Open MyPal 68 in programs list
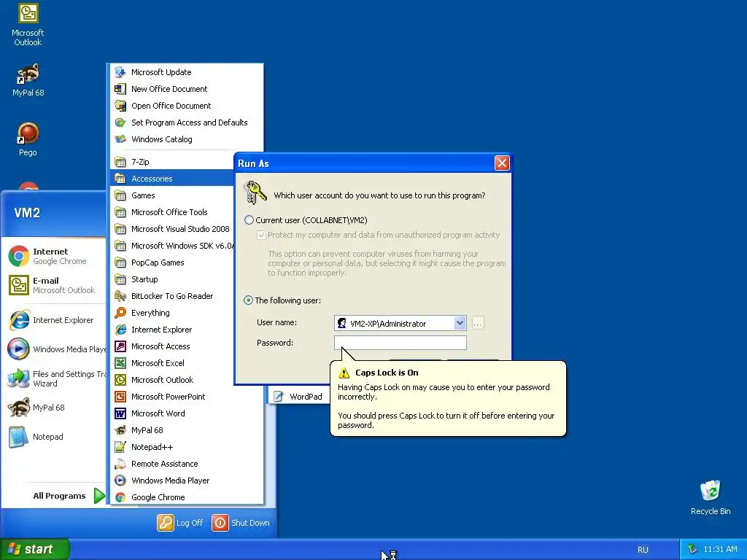 pyautogui.click(x=187, y=430)
